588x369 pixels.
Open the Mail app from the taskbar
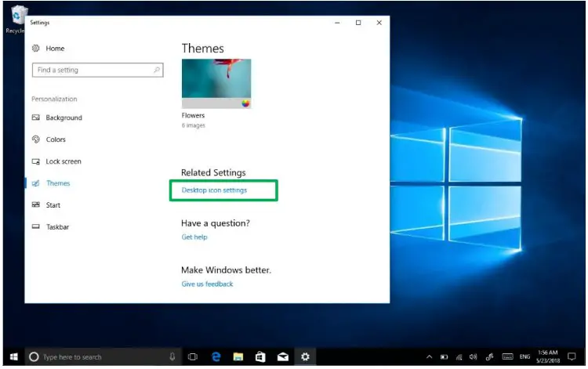coord(283,357)
